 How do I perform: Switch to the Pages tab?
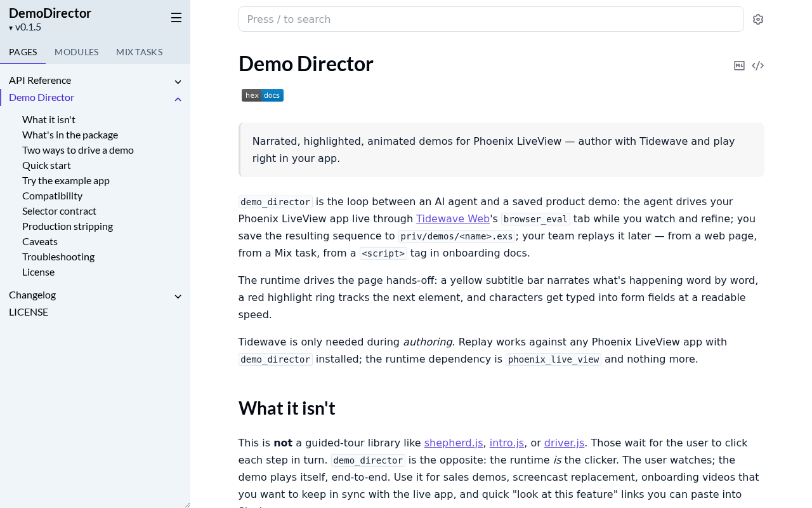click(23, 52)
